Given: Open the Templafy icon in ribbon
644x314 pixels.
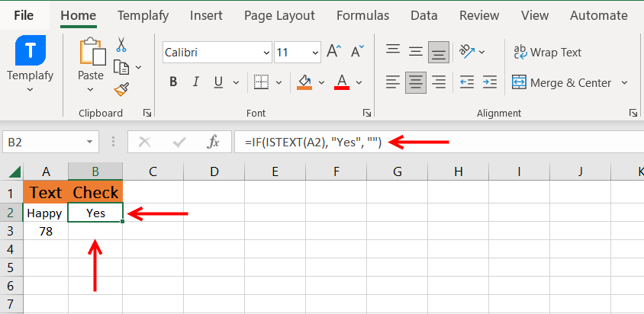Looking at the screenshot, I should click(x=31, y=52).
